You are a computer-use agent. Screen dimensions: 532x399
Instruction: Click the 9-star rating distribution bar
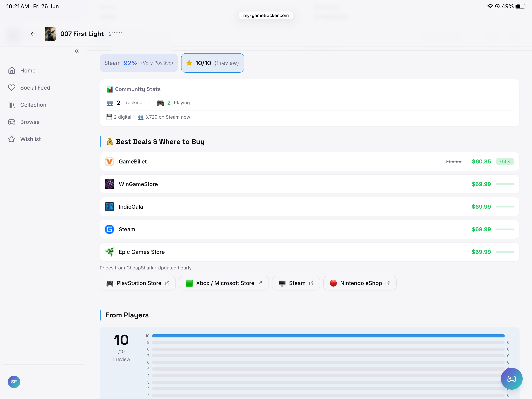(x=328, y=343)
